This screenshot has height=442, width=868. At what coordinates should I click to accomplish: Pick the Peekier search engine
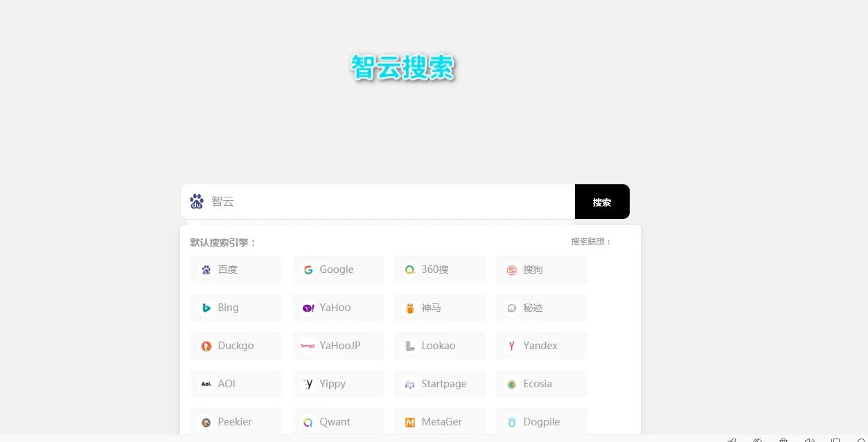click(x=236, y=422)
